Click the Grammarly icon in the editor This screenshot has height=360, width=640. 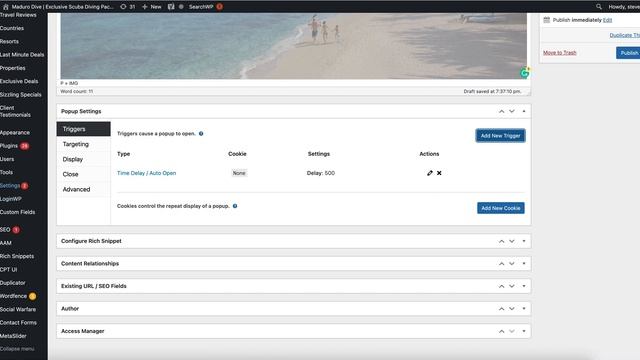click(524, 73)
